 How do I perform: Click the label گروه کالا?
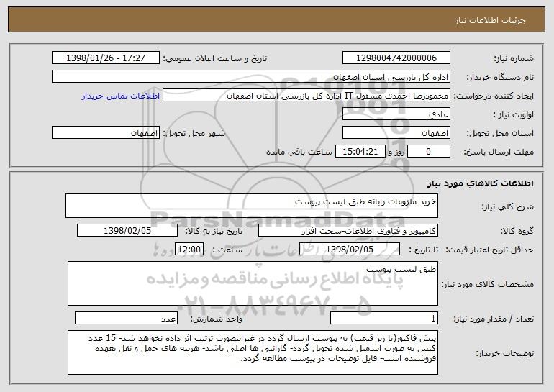tap(517, 231)
